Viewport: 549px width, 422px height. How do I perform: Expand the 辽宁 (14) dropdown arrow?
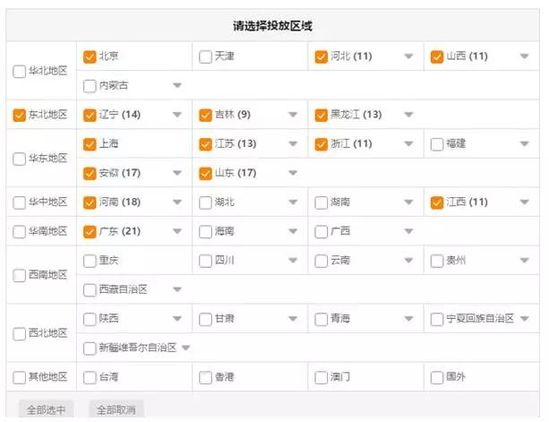coord(177,115)
